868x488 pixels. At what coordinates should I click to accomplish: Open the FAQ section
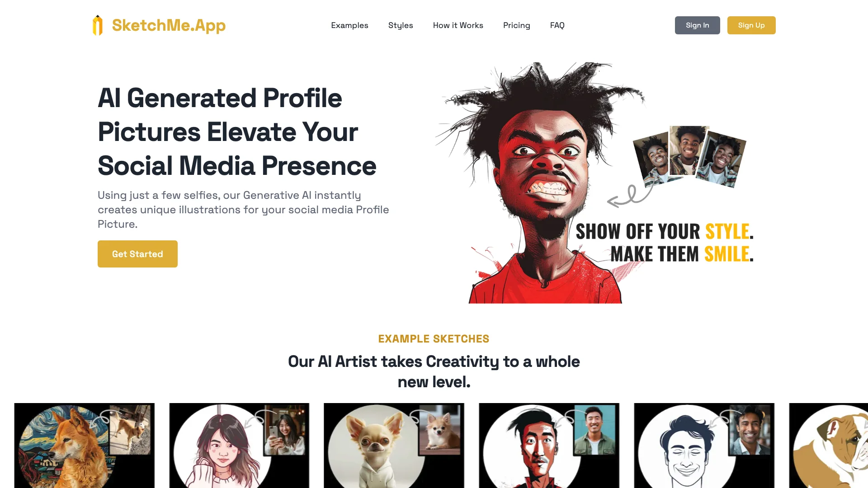point(557,25)
